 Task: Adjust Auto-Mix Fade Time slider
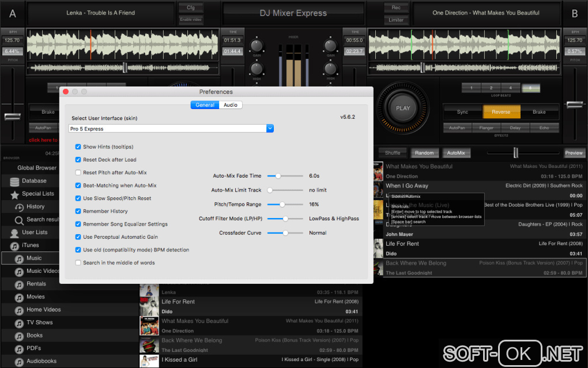click(285, 175)
